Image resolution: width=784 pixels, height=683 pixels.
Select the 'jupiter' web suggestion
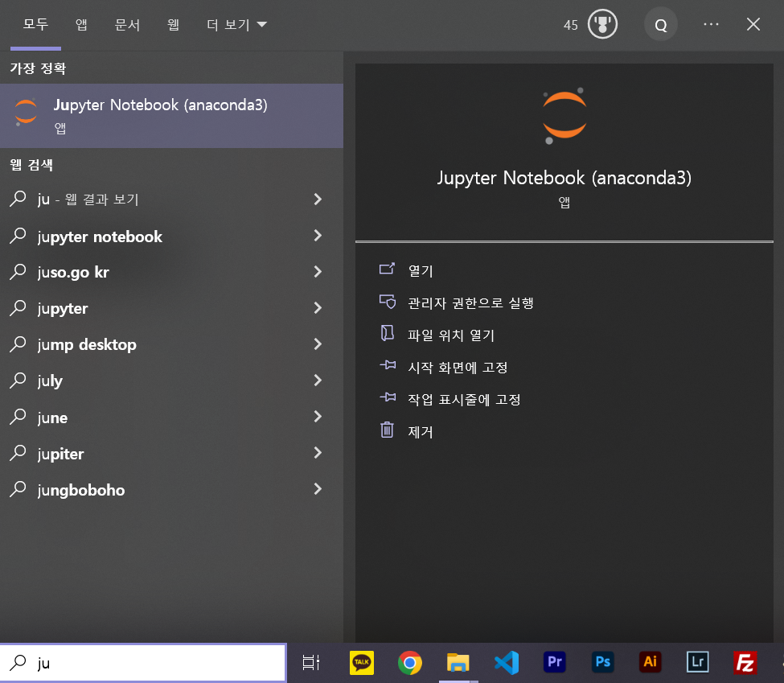60,454
